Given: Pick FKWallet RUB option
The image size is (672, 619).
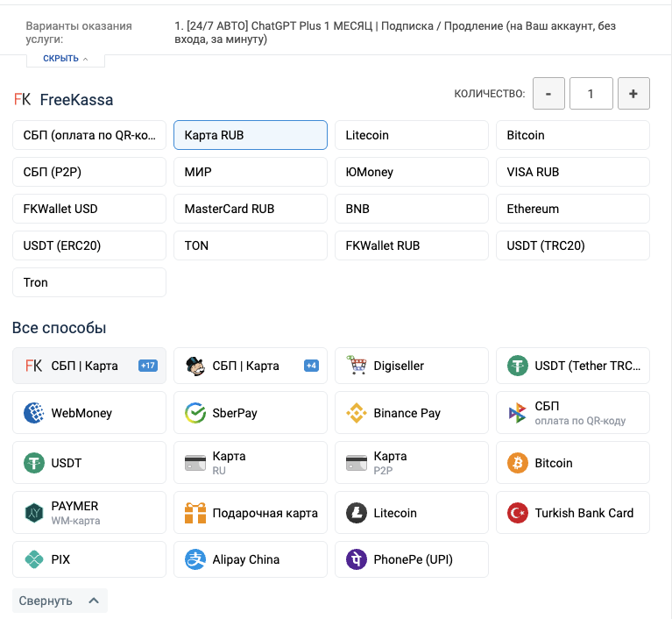Looking at the screenshot, I should (x=412, y=245).
